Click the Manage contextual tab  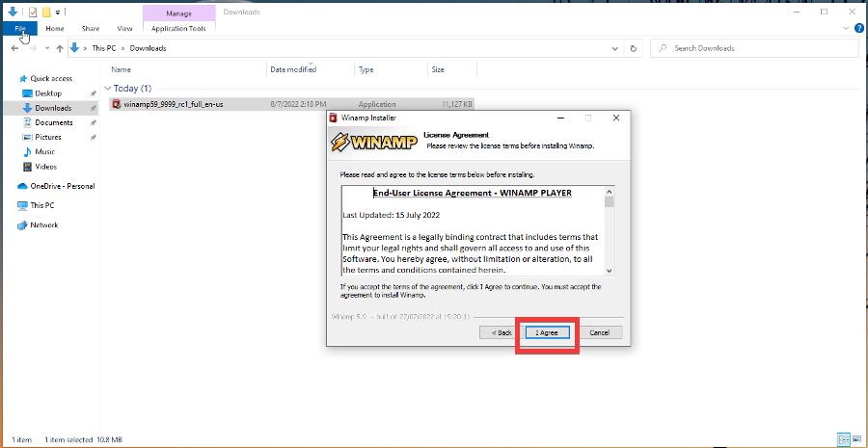[178, 13]
